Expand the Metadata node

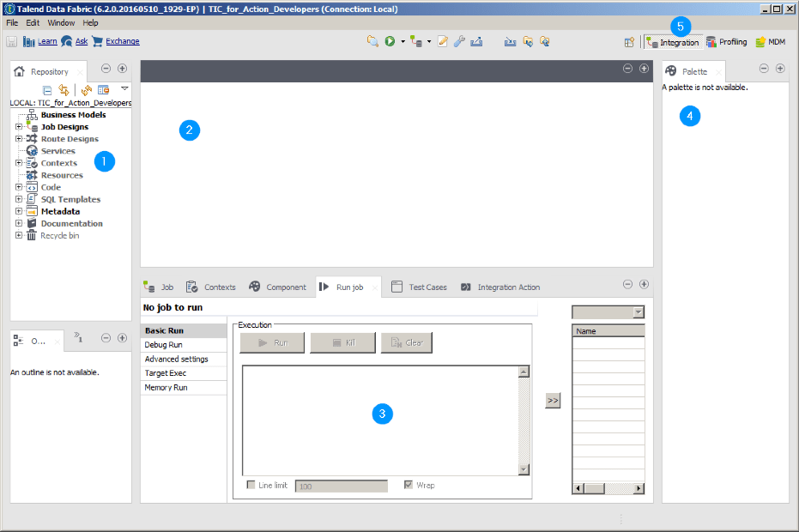[x=19, y=211]
